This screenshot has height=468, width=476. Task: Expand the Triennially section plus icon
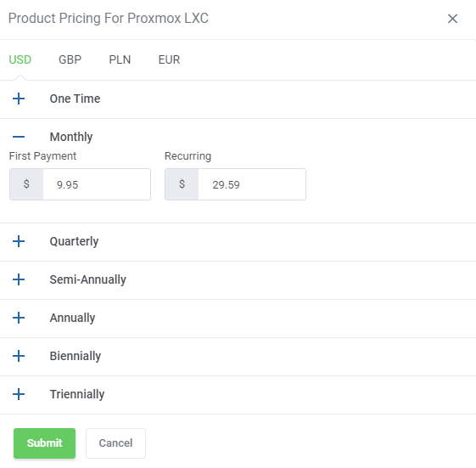(x=19, y=394)
